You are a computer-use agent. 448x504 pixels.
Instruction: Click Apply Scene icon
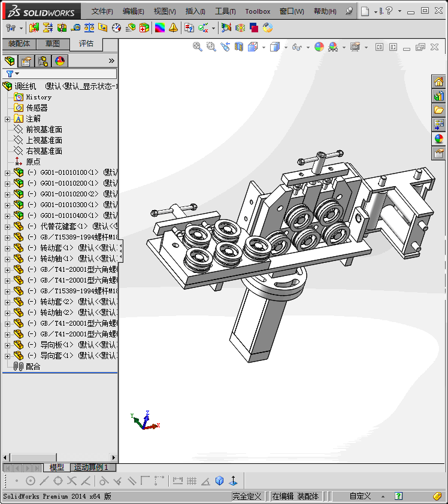click(333, 47)
